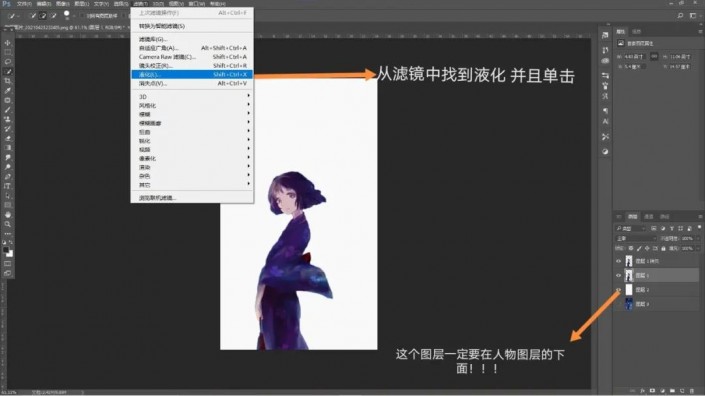Screen dimensions: 705x396
Task: Open the Character panel icon in the collapsed dock
Action: point(605,121)
